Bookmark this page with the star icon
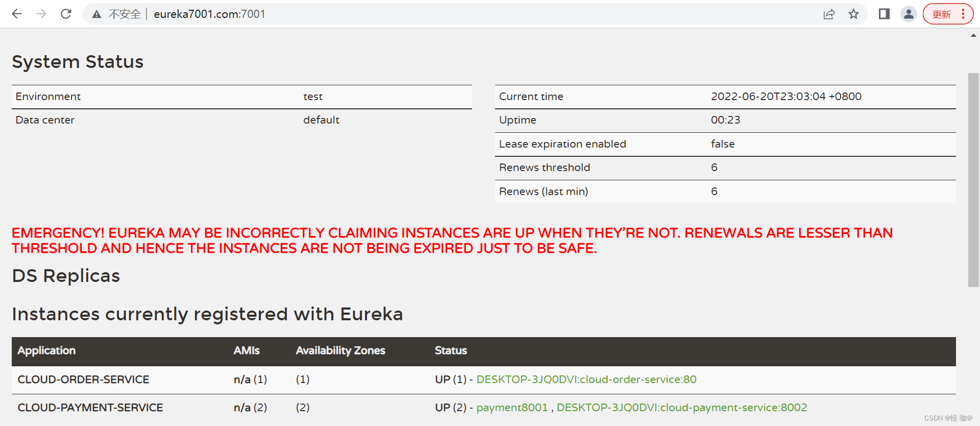 853,14
